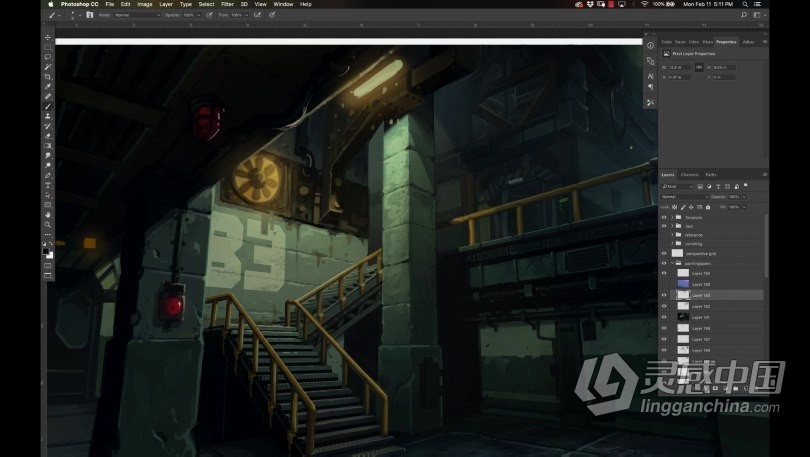The width and height of the screenshot is (810, 457).
Task: Select the Rectangular Marquee tool
Action: click(48, 47)
